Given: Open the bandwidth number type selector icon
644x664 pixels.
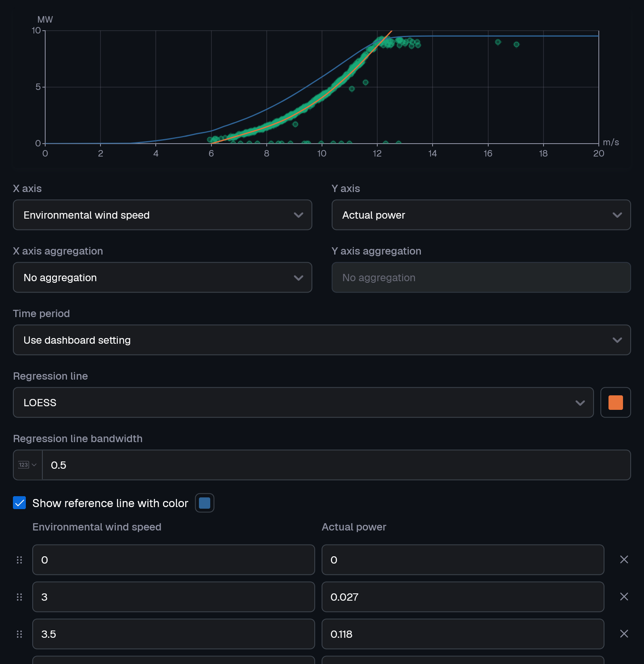Looking at the screenshot, I should tap(27, 465).
